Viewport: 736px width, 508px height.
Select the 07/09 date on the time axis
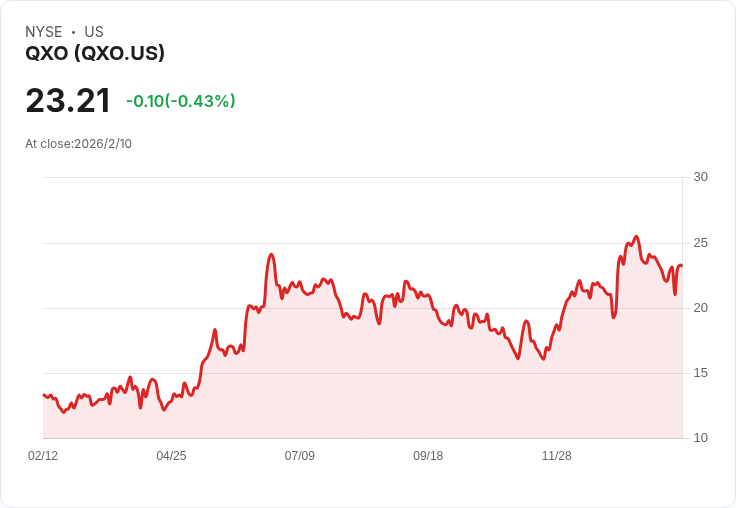(x=300, y=456)
